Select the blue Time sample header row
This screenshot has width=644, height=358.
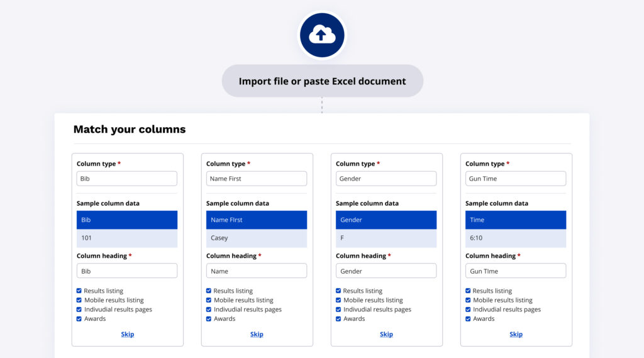pos(516,220)
